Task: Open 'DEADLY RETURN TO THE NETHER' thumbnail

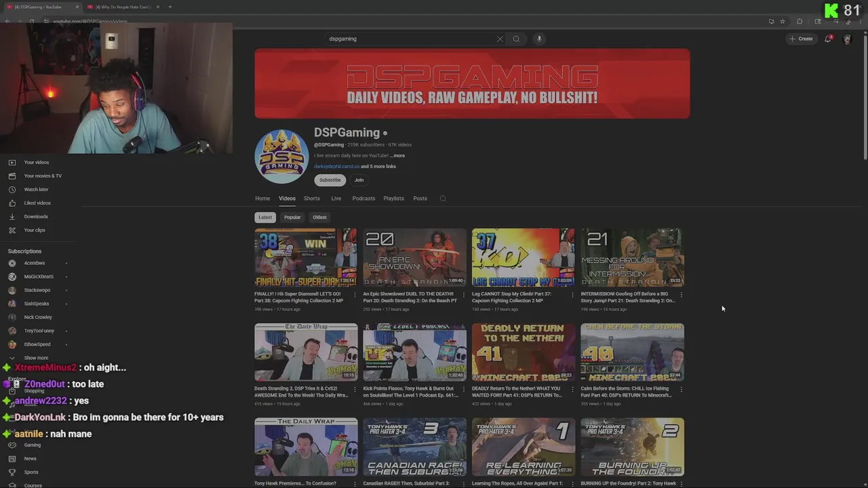Action: point(523,352)
